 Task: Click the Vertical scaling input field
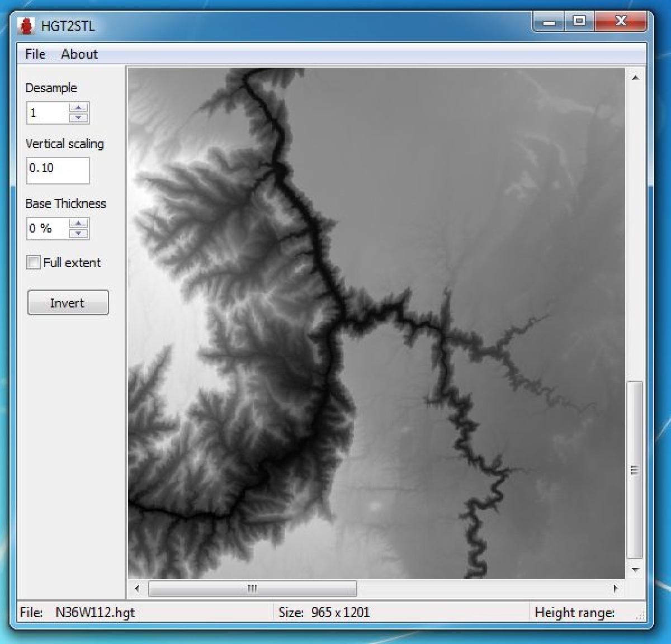(58, 170)
